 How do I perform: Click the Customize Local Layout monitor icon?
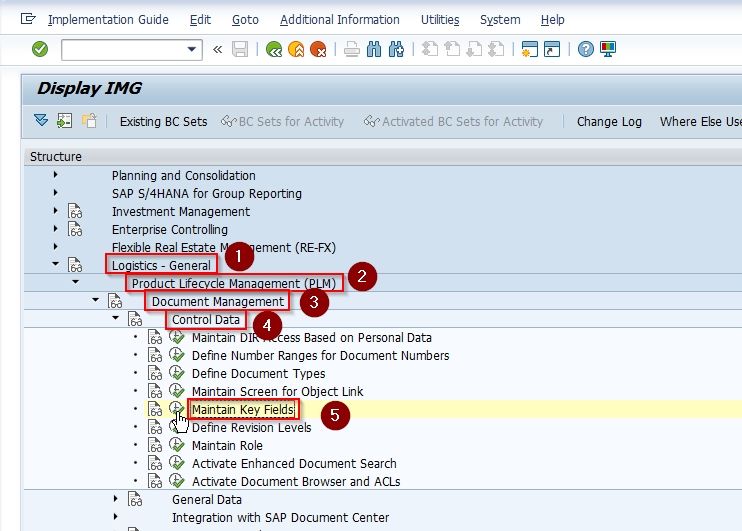click(608, 49)
